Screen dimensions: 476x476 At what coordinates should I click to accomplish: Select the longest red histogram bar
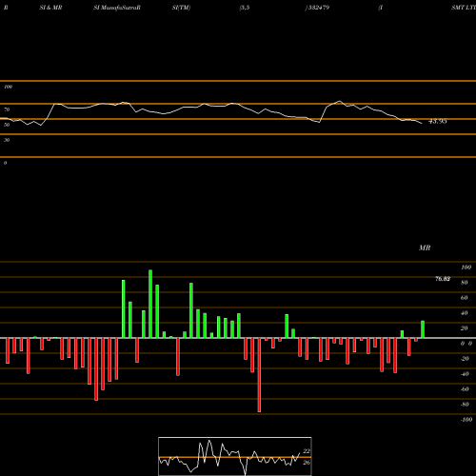pos(259,375)
